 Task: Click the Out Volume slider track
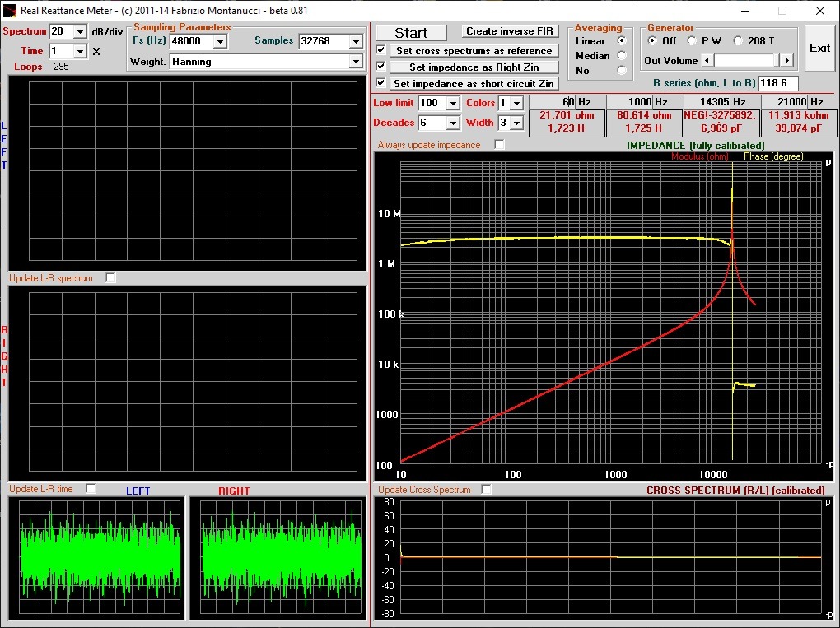(x=747, y=61)
